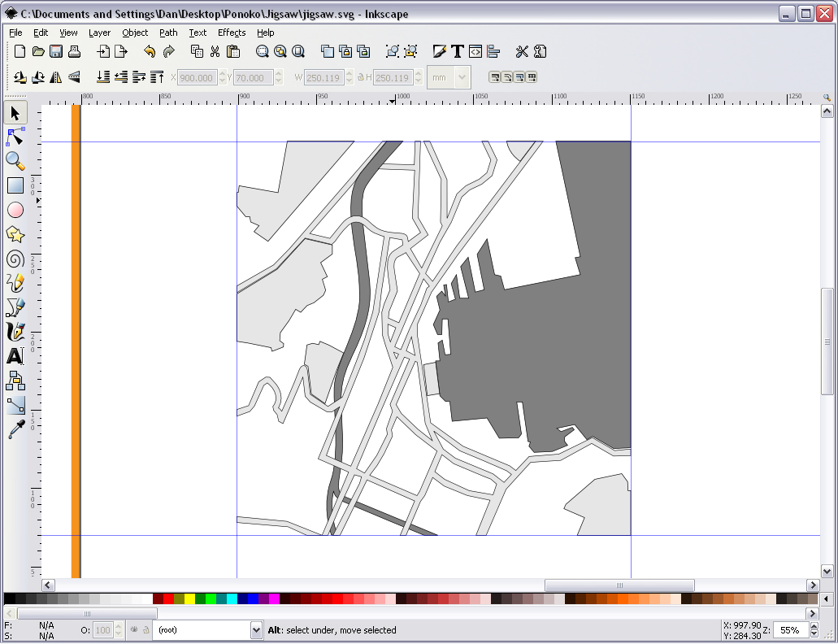Open the Effects menu
The image size is (838, 644).
(231, 33)
